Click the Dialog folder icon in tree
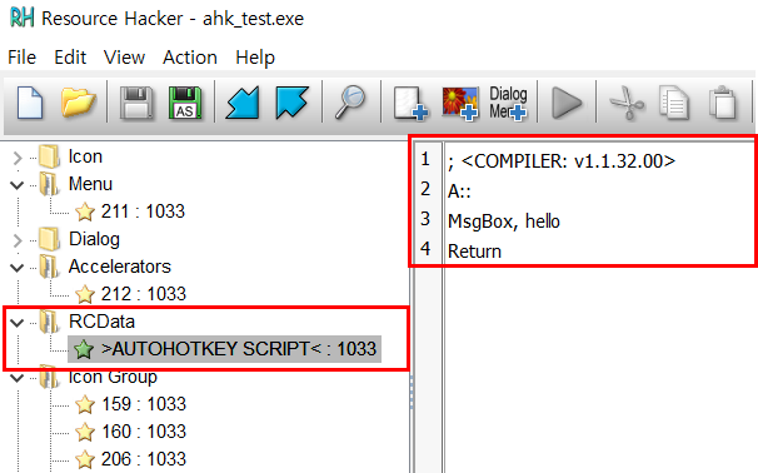Image resolution: width=758 pixels, height=474 pixels. tap(49, 239)
